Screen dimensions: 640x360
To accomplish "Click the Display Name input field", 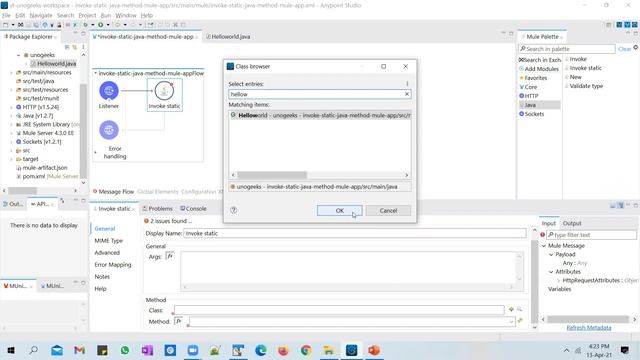I will (x=355, y=233).
